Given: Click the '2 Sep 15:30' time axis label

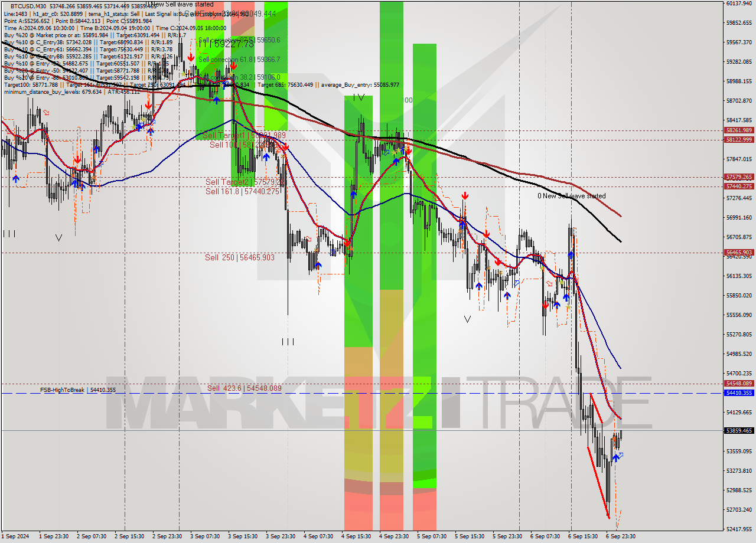Looking at the screenshot, I should (129, 537).
